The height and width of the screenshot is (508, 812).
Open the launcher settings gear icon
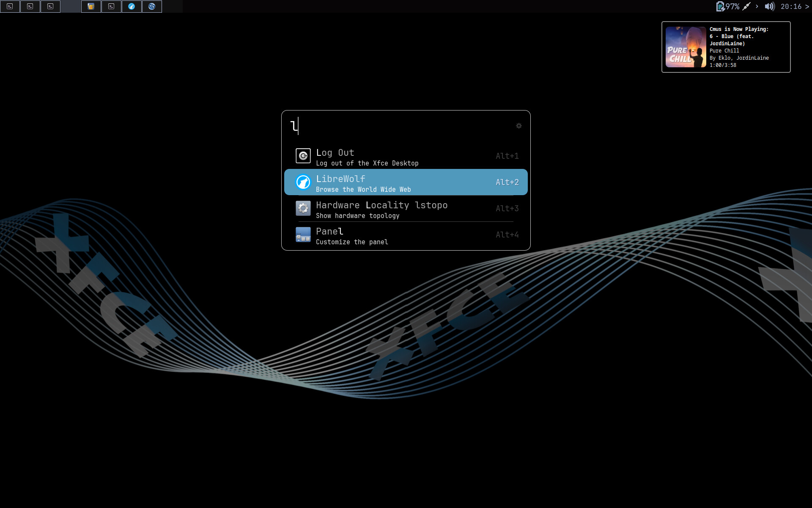(x=518, y=126)
